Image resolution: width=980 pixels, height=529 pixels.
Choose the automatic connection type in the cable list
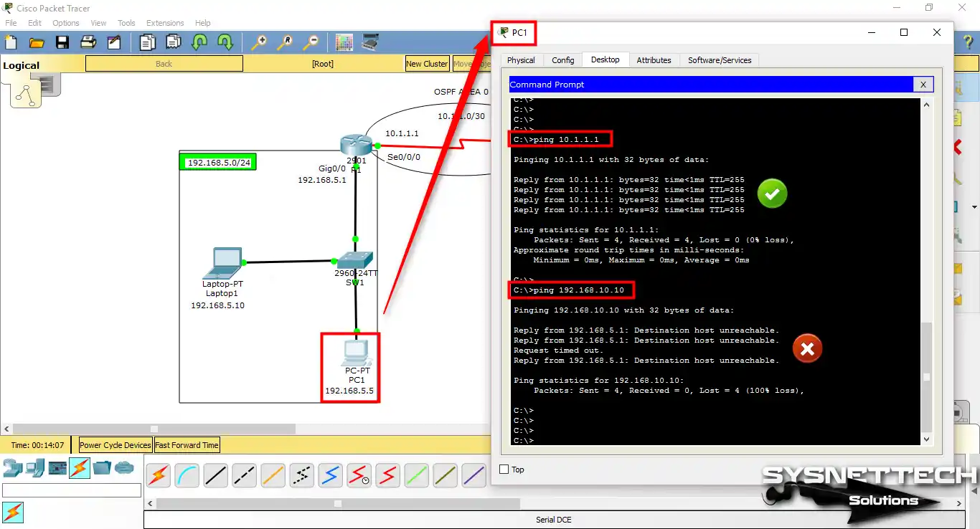[158, 475]
